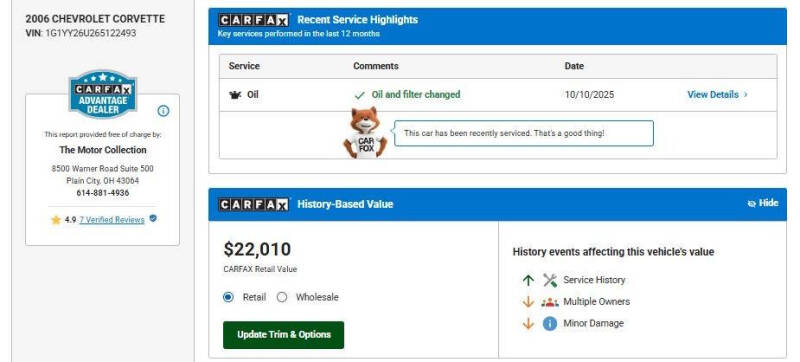The height and width of the screenshot is (362, 800).
Task: Click the oil can icon in service row
Action: (235, 95)
